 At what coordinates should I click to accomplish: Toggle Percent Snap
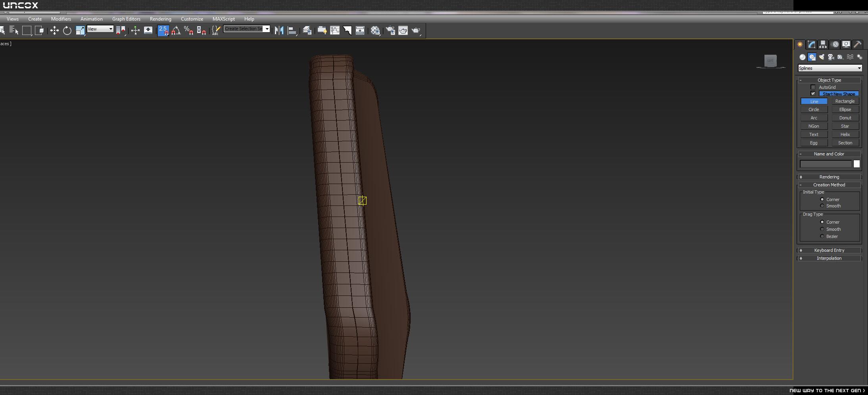point(189,31)
